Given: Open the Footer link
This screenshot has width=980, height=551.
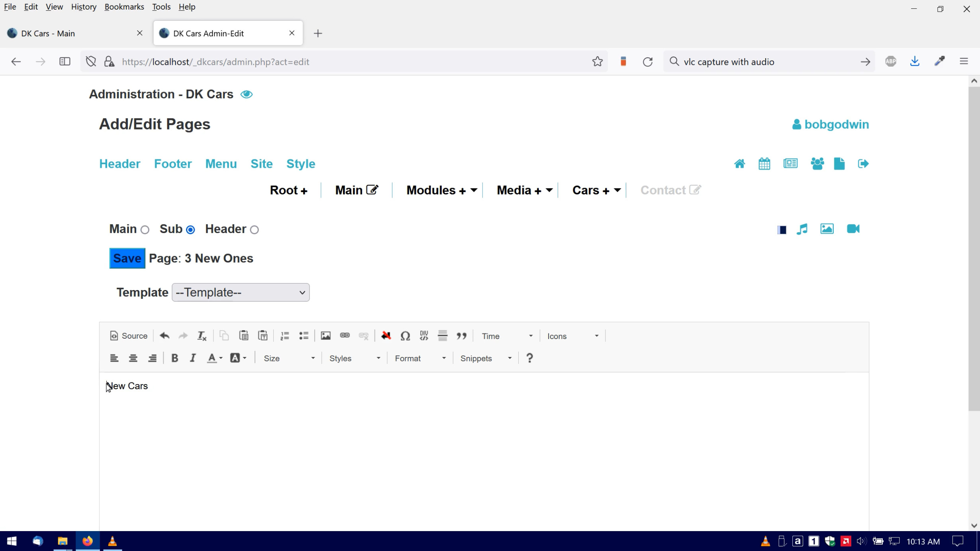Looking at the screenshot, I should pyautogui.click(x=173, y=164).
